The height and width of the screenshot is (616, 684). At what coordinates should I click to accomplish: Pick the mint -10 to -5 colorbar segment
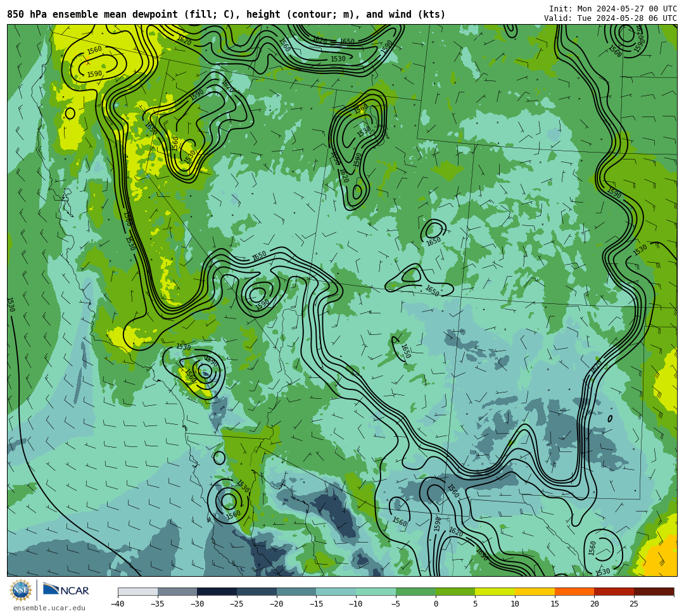coord(376,591)
